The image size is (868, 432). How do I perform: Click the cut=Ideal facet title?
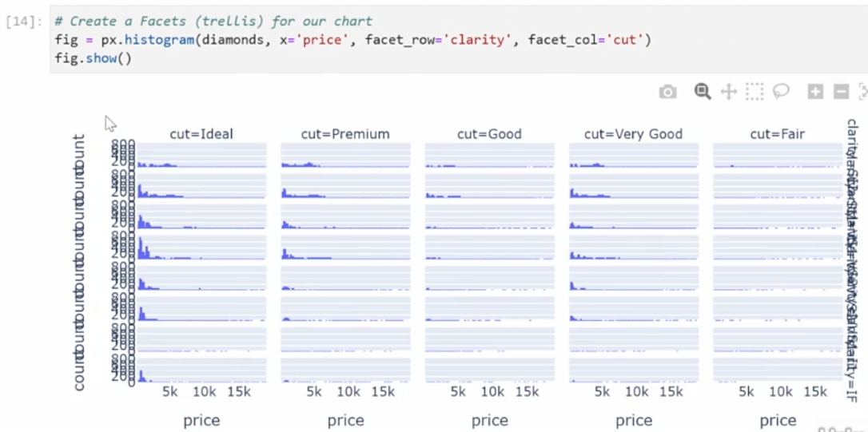click(x=201, y=134)
